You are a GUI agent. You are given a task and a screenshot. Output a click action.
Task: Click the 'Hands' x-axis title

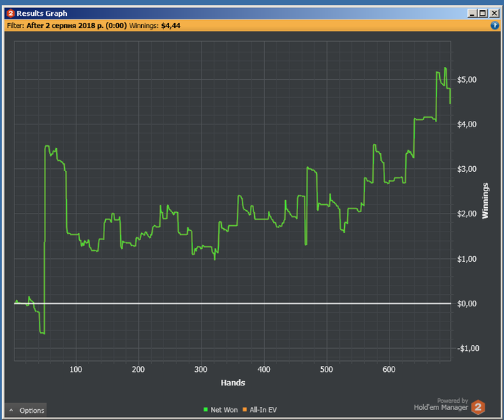[x=233, y=383]
